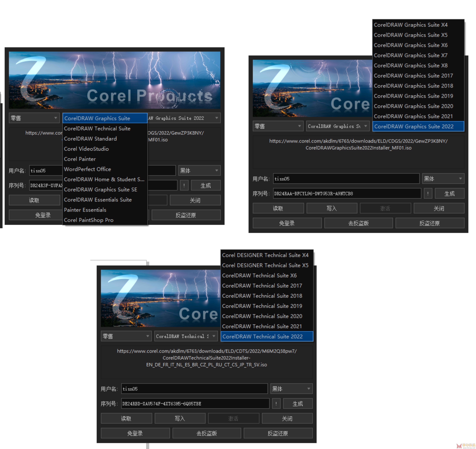Open 黑体 font dropdown in right window
This screenshot has width=476, height=449.
coord(443,179)
